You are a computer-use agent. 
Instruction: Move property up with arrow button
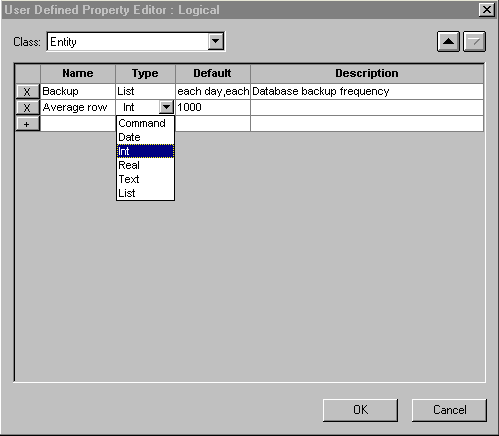448,42
